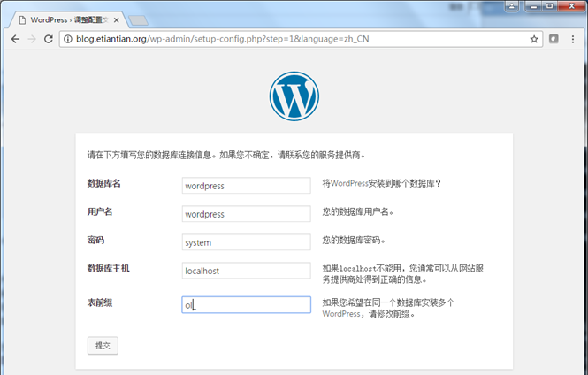Click the user profile icon in title bar

[511, 6]
